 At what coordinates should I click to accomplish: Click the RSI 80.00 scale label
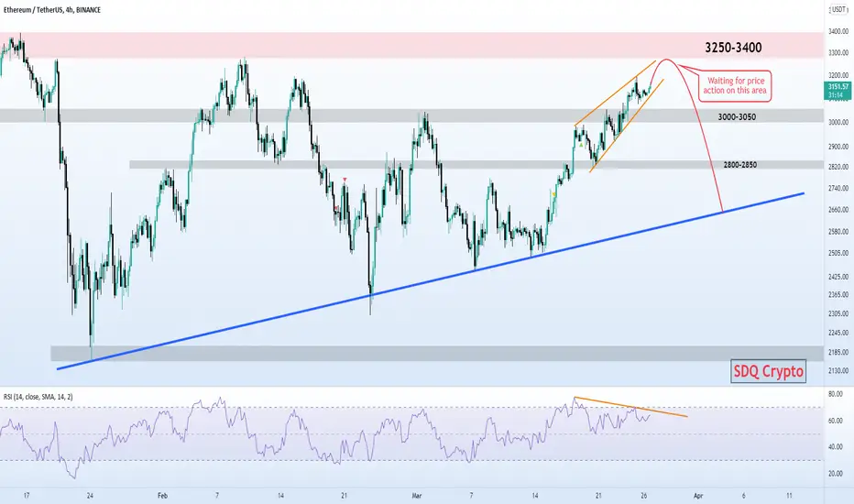[835, 394]
